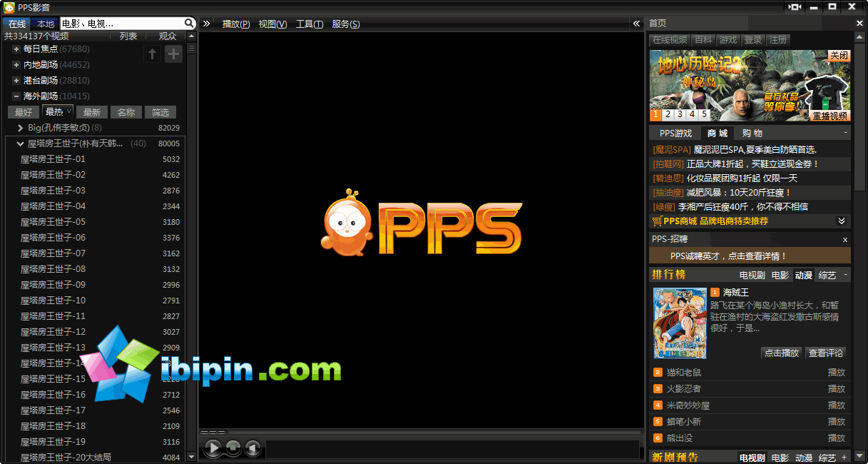The height and width of the screenshot is (464, 868).
Task: Stop playback with the stop button
Action: point(233,448)
